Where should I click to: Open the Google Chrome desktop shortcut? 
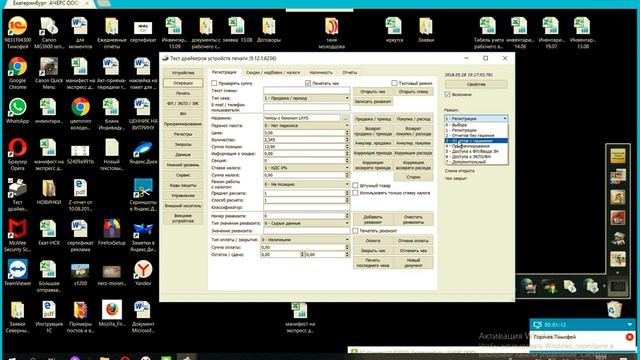click(18, 73)
